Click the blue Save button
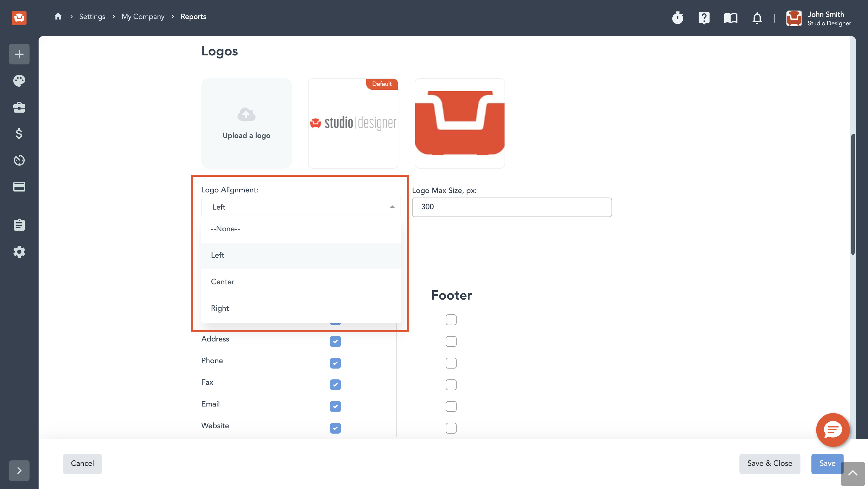Viewport: 868px width, 489px height. 827,464
